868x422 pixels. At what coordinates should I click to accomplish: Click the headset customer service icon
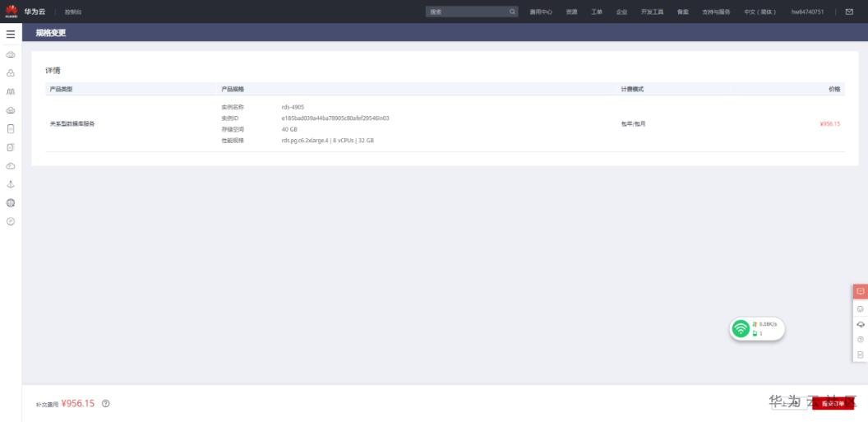[861, 325]
